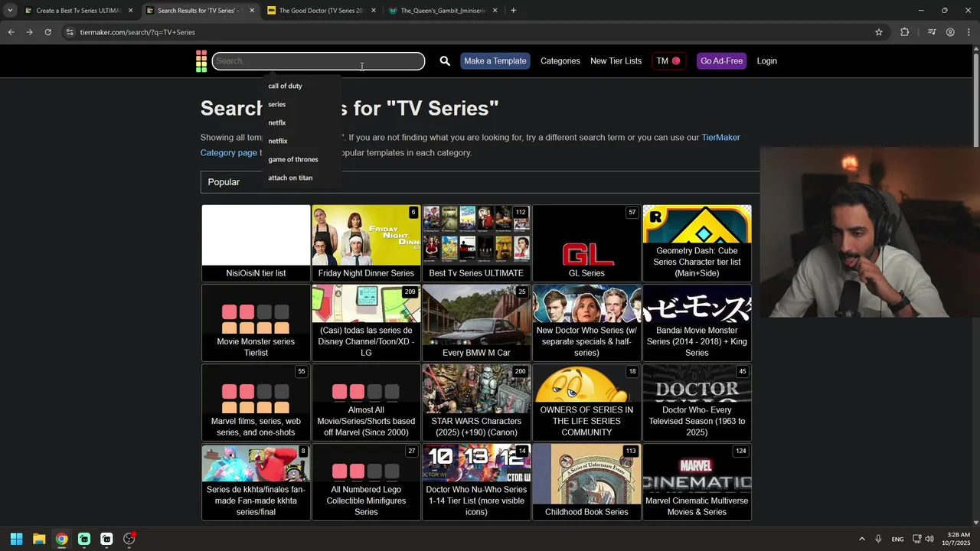Open the network icon in system tray
Viewport: 980px width, 551px height.
[x=917, y=539]
